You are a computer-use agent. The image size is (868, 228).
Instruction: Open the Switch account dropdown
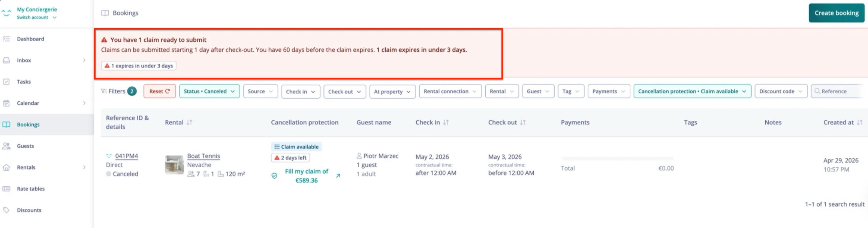tap(36, 17)
